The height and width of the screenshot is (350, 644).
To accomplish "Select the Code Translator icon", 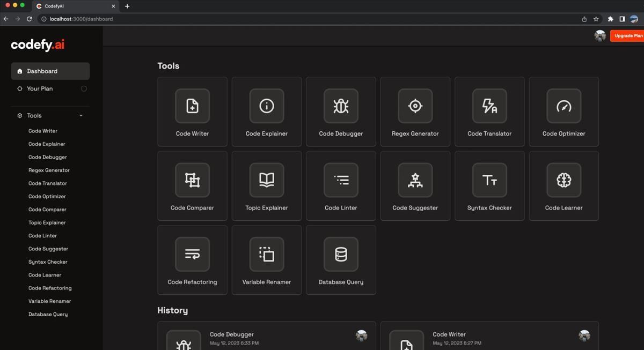I will coord(489,106).
